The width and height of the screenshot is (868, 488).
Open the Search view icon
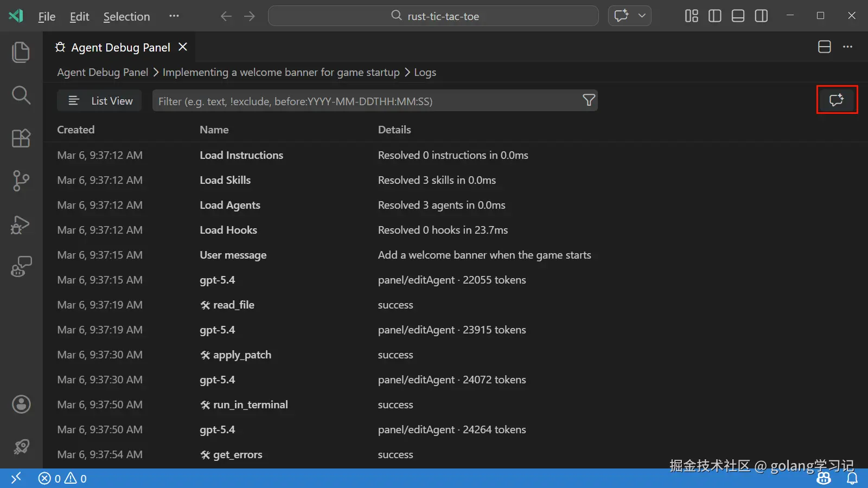point(21,95)
